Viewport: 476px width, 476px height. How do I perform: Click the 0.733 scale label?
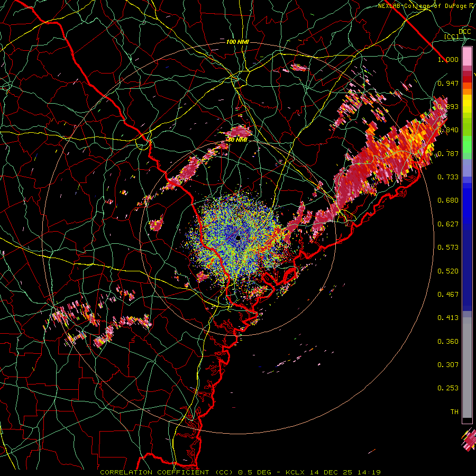coord(448,177)
